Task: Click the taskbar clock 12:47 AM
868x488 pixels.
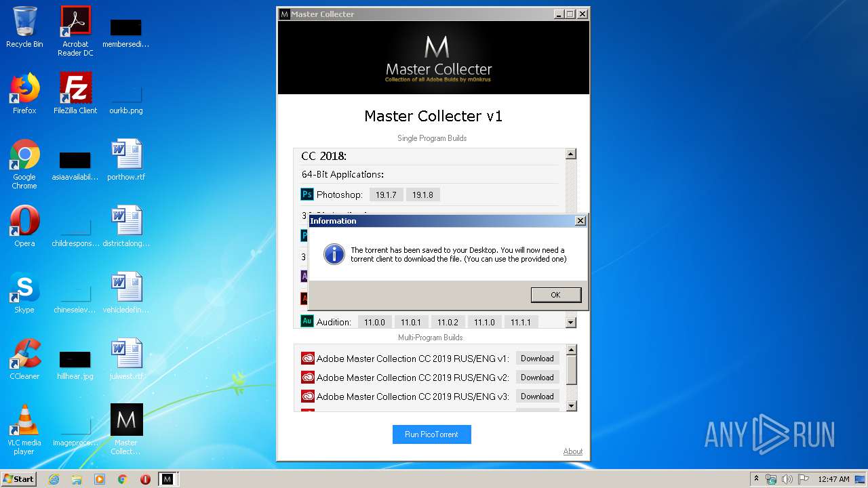Action: [833, 479]
